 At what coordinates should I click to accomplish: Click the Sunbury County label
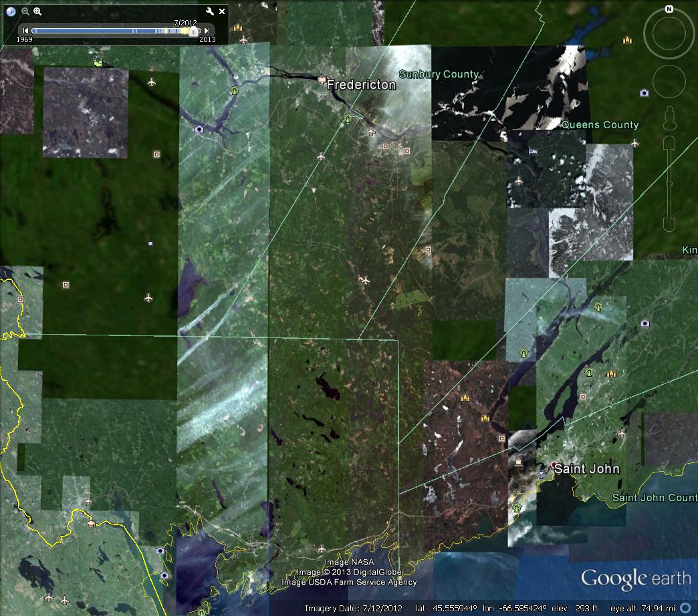(439, 74)
